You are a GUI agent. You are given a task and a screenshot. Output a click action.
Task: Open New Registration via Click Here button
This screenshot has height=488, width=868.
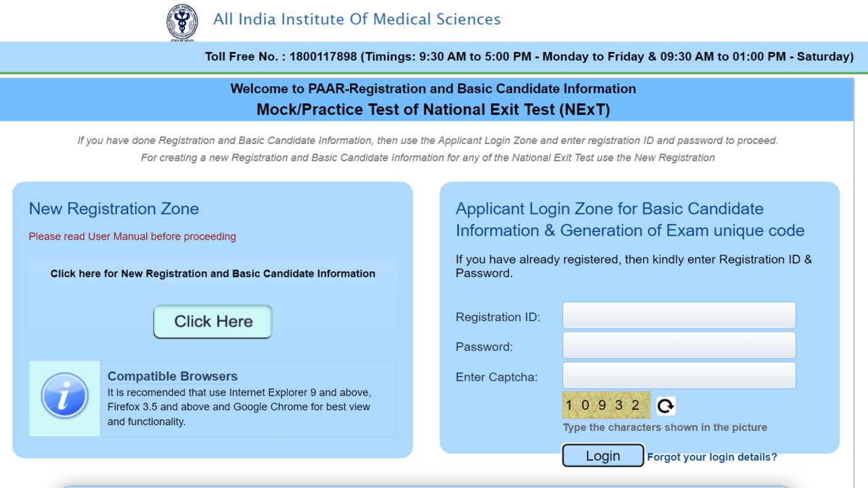pyautogui.click(x=213, y=322)
